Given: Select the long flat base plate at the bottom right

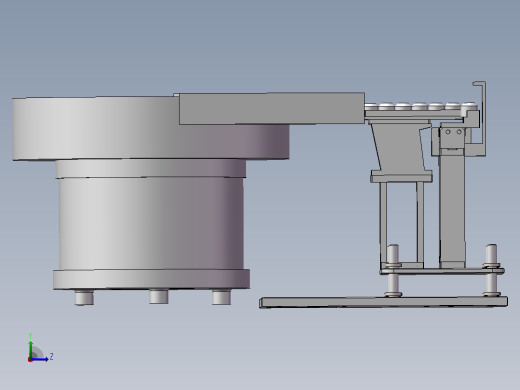Looking at the screenshot, I should click(384, 302).
